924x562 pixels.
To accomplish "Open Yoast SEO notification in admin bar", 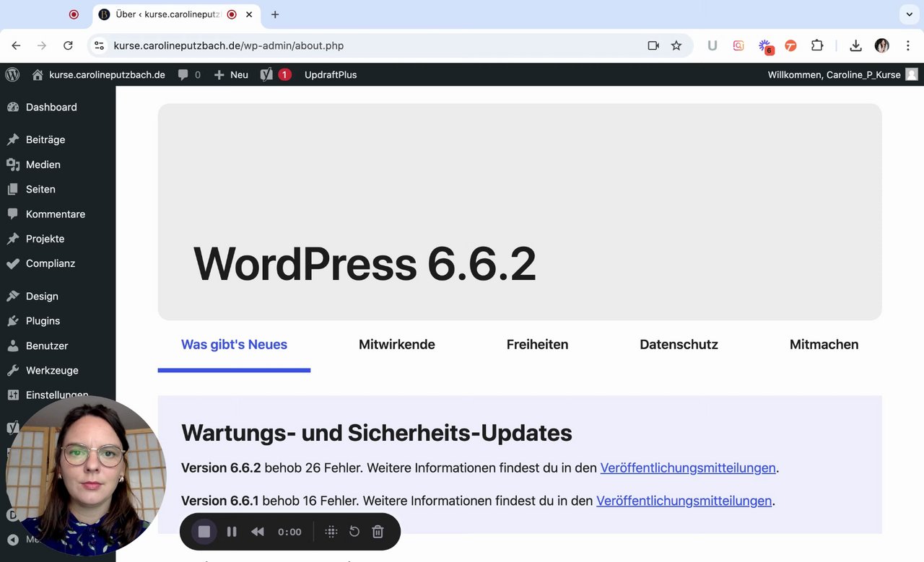I will (x=276, y=74).
